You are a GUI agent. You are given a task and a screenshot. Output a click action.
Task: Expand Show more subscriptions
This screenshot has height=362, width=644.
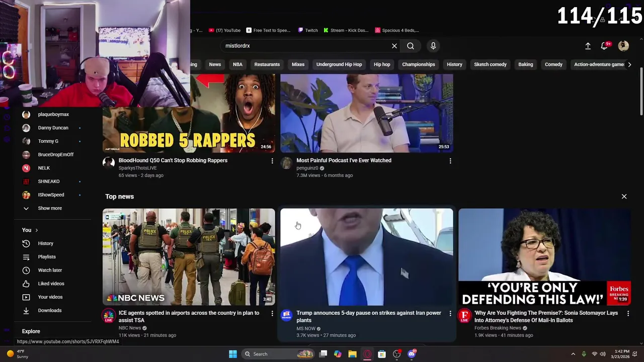tap(50, 208)
